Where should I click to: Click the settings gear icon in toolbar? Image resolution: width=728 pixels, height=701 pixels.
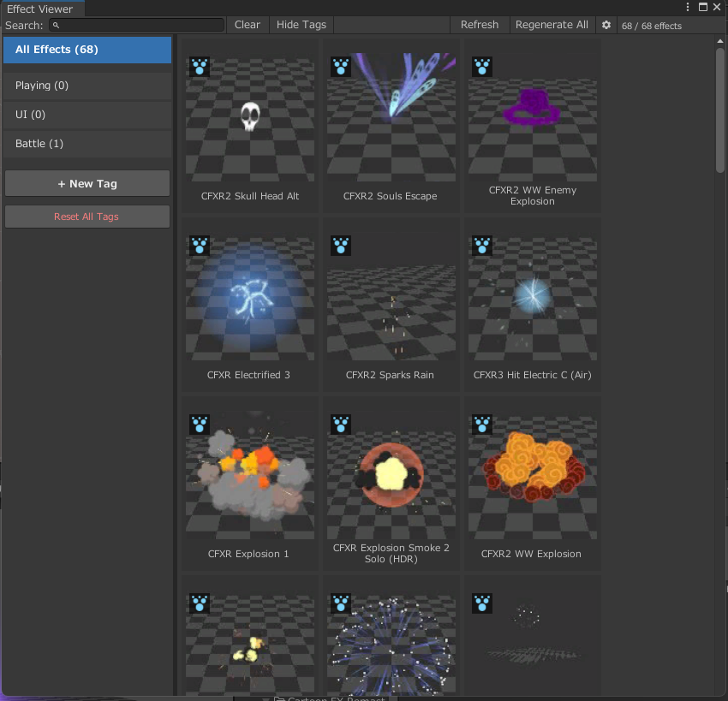pyautogui.click(x=606, y=25)
